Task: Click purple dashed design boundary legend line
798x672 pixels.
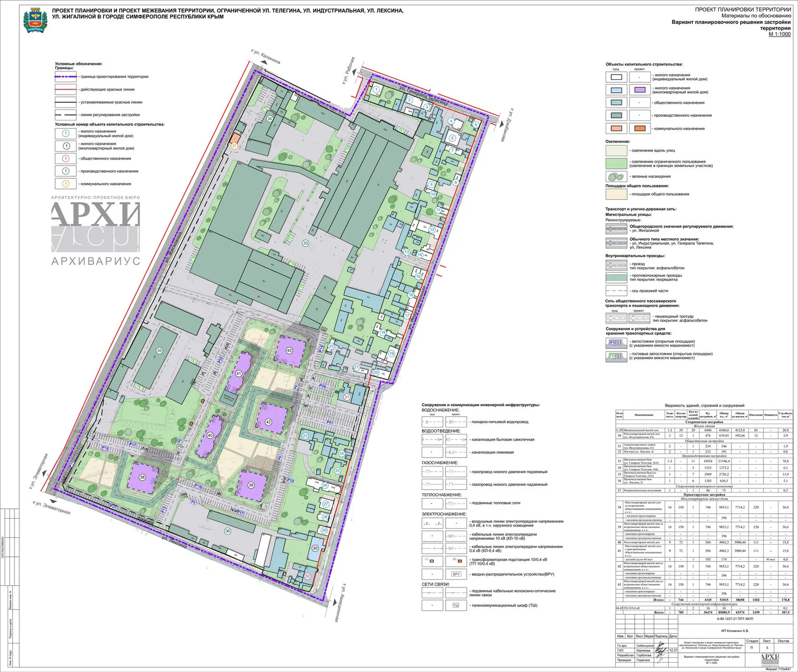Action: point(65,77)
